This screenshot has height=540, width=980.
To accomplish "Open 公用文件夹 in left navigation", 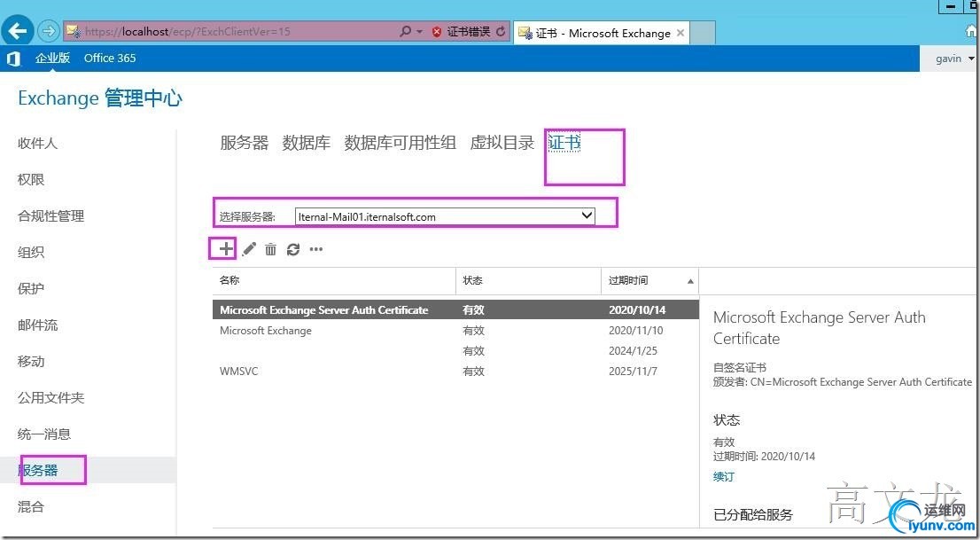I will tap(51, 397).
